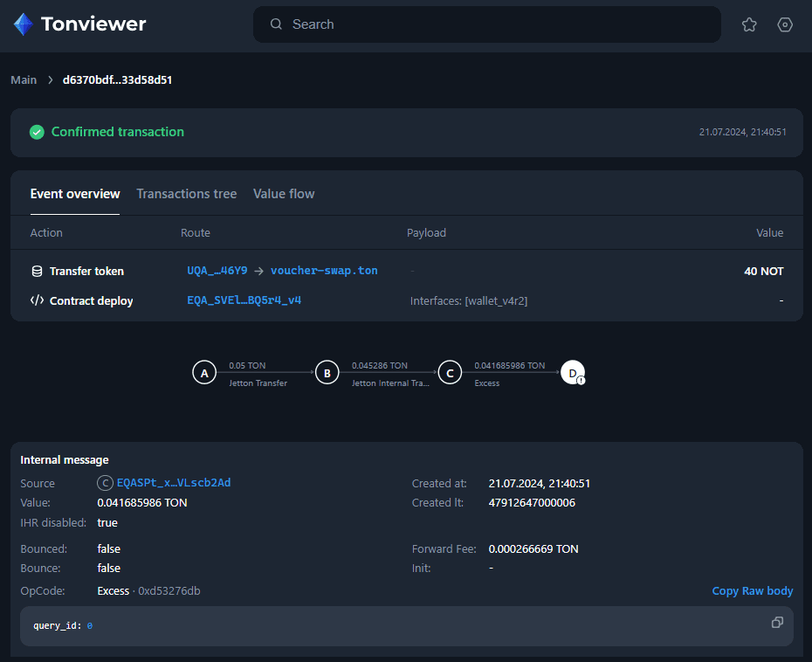This screenshot has width=812, height=662.
Task: Go to Main breadcrumb link
Action: [x=24, y=80]
